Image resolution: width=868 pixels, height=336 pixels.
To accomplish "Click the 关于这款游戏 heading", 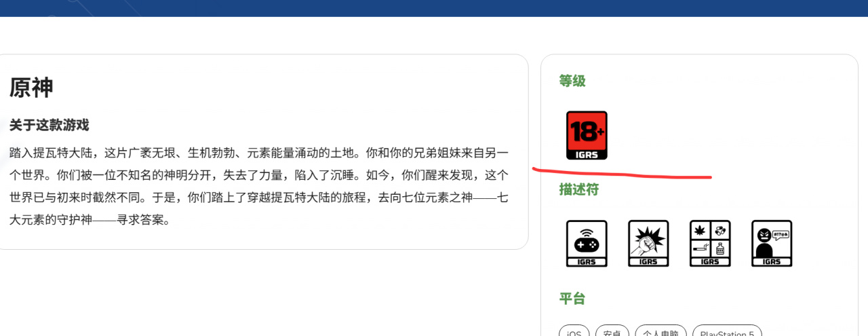I will (49, 125).
